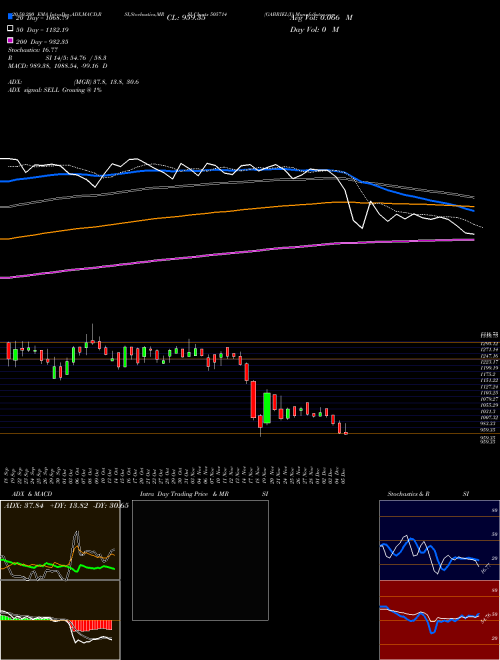Click the blue 20 Day legend swatch
The image size is (500, 660).
[x=10, y=17]
